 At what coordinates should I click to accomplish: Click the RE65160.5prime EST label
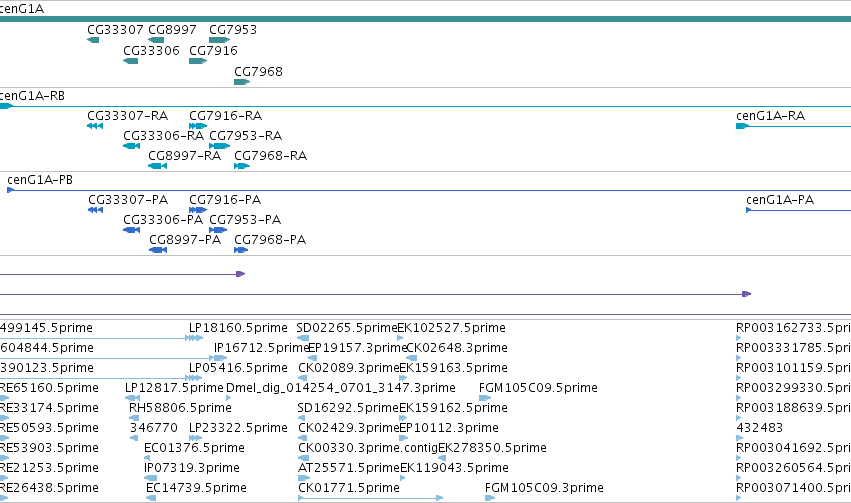[x=49, y=388]
